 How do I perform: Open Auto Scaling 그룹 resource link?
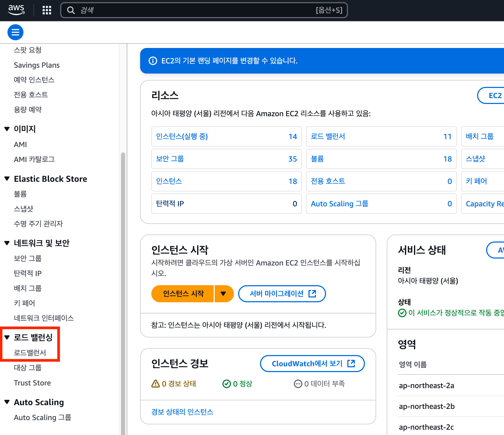(x=340, y=204)
